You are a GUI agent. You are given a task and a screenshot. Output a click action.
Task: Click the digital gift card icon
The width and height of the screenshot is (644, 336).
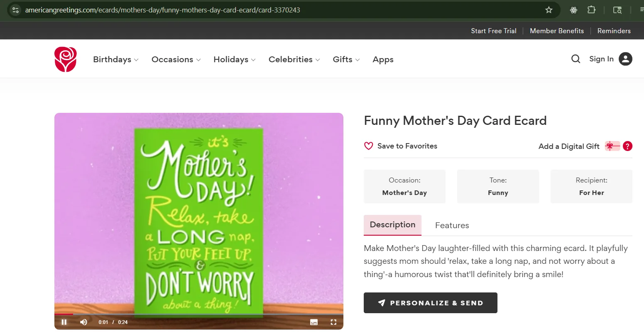coord(612,146)
